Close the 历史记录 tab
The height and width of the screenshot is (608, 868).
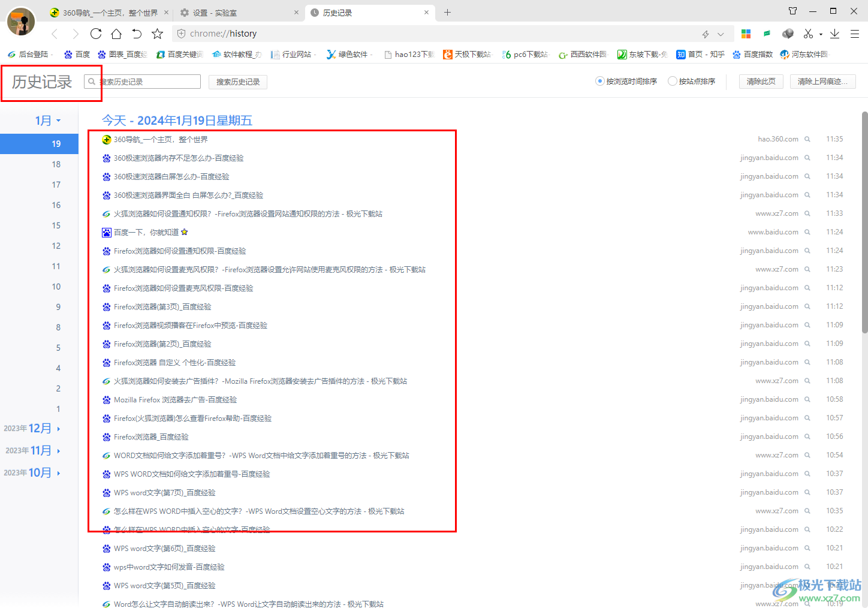coord(427,13)
